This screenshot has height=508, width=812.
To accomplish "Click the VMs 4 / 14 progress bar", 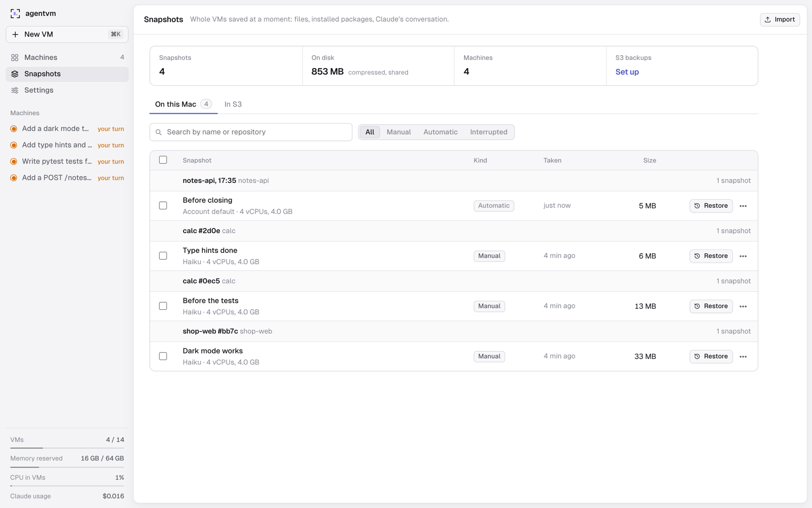I will coord(67,448).
